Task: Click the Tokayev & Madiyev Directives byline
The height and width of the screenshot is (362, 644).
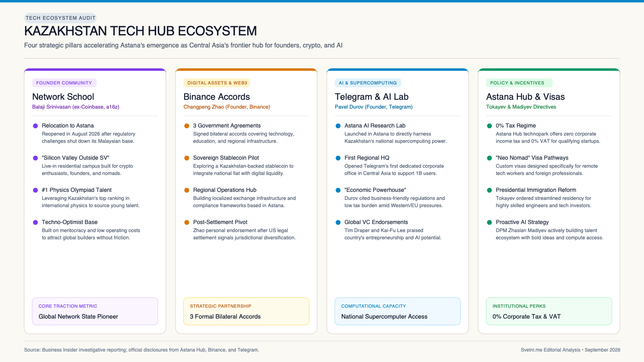Action: [x=521, y=107]
